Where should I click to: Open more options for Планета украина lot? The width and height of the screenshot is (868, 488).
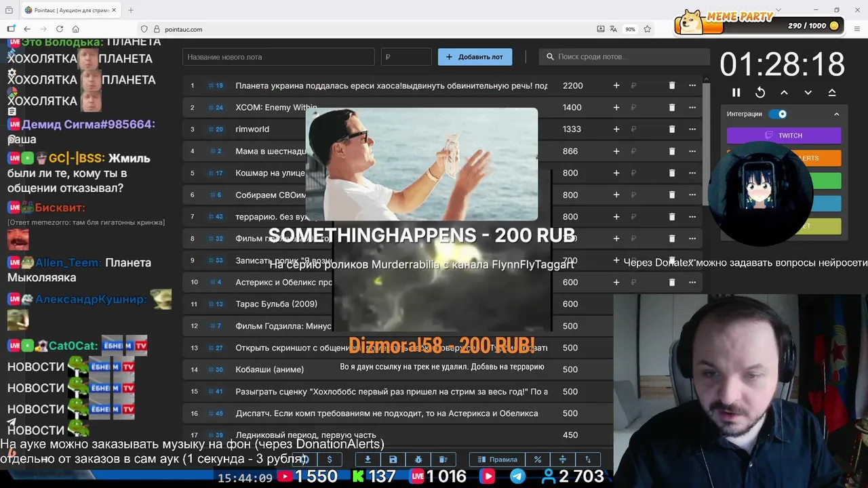click(x=692, y=85)
